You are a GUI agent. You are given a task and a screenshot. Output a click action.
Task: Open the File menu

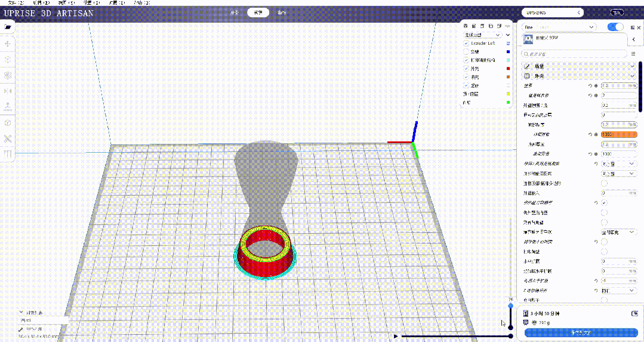(x=8, y=2)
